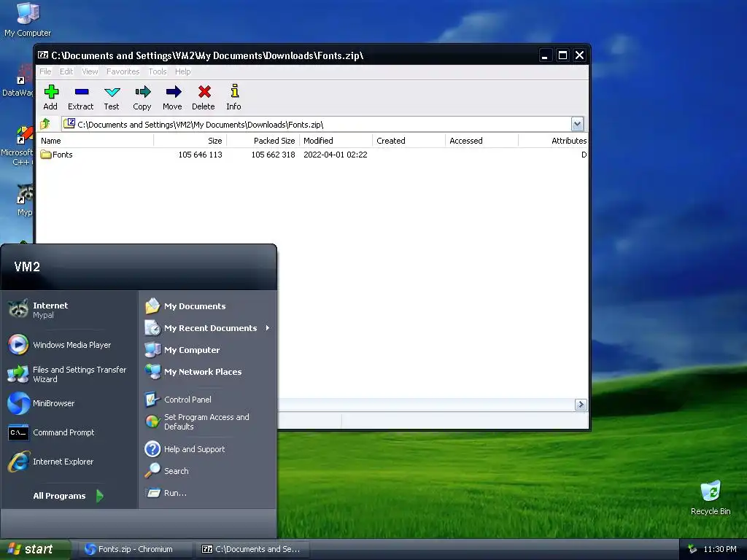
Task: Open the File menu in 7-Zip
Action: coord(45,71)
